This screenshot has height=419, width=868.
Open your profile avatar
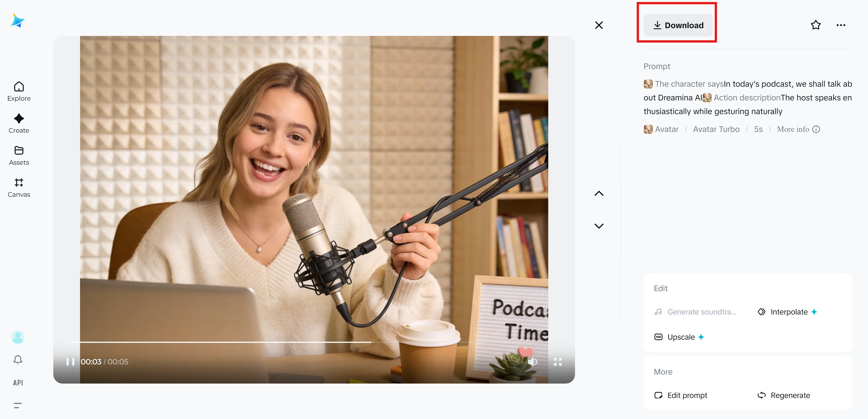(x=18, y=337)
